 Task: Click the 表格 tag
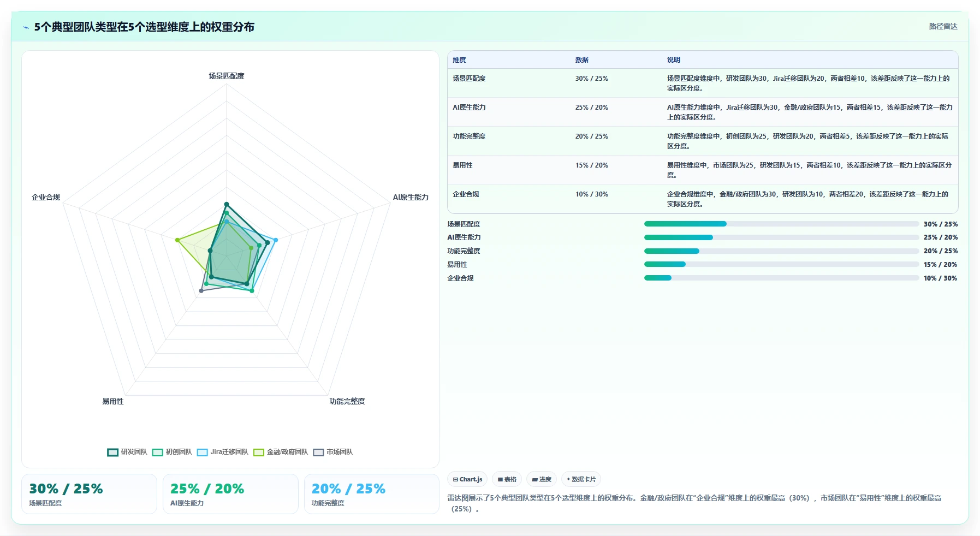[507, 479]
